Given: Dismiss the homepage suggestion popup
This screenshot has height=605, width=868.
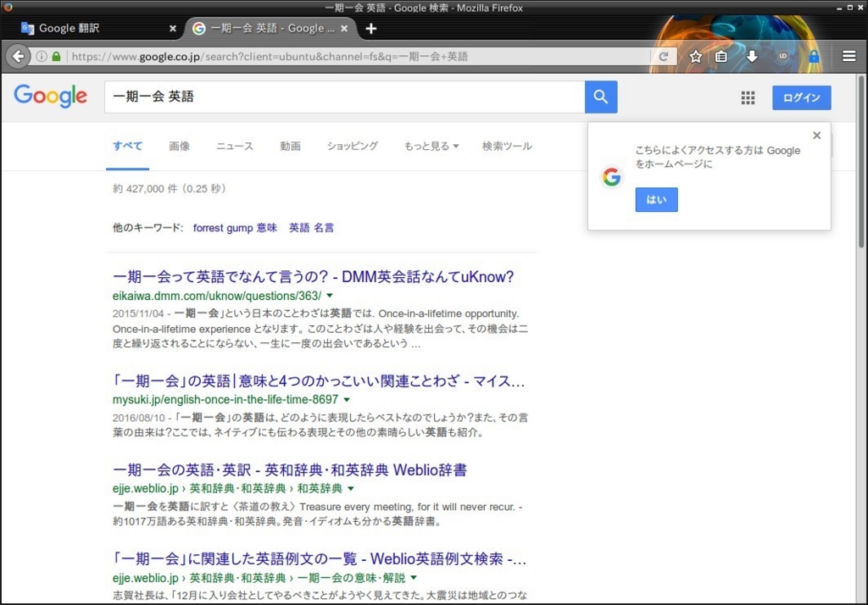Looking at the screenshot, I should 816,136.
